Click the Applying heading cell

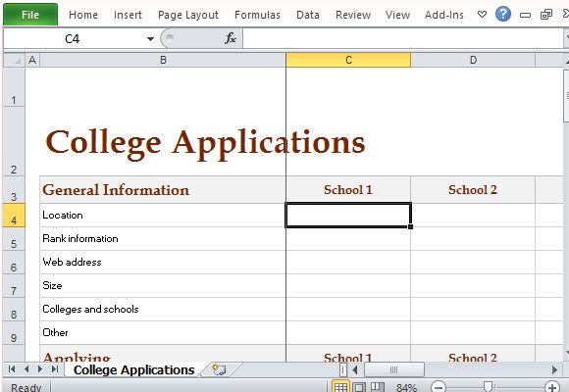163,354
